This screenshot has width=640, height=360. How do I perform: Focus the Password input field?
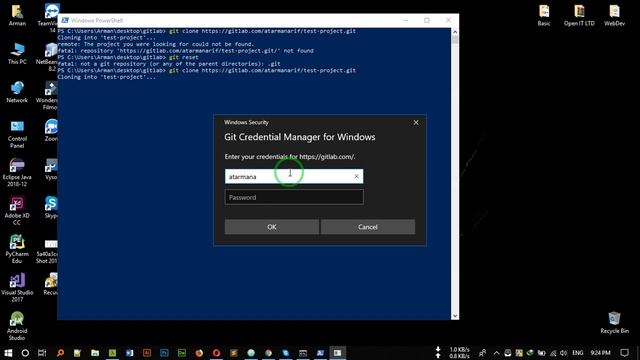click(x=294, y=197)
